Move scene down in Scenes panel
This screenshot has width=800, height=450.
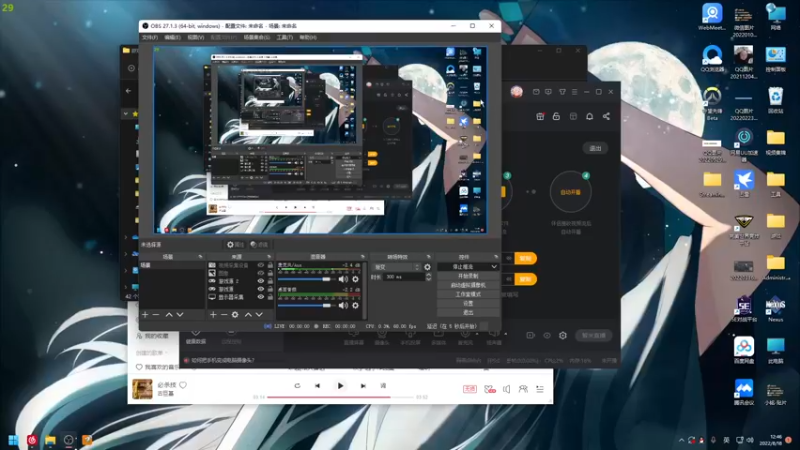(180, 315)
